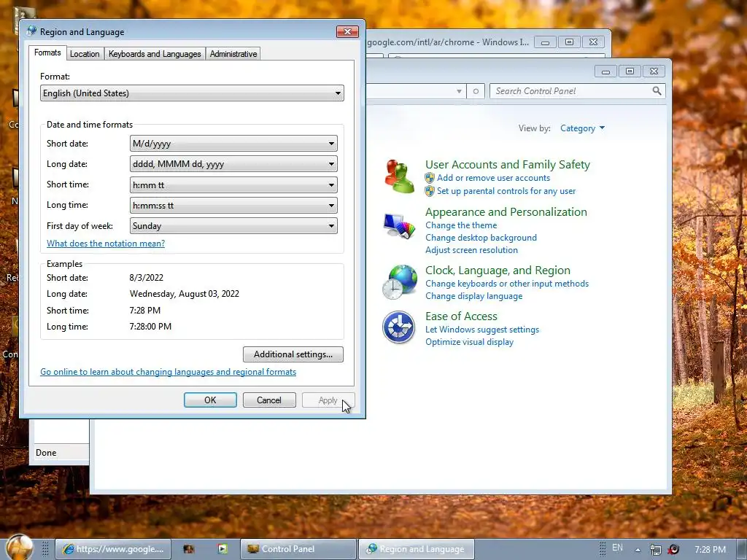Click Short date example 8/3/2022
Screen dimensions: 747x560
pos(146,278)
